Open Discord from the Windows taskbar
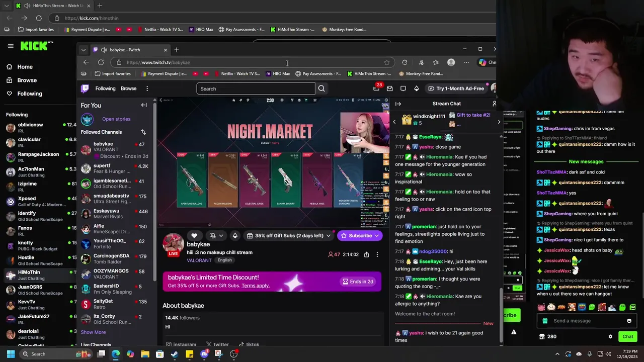 [204, 354]
